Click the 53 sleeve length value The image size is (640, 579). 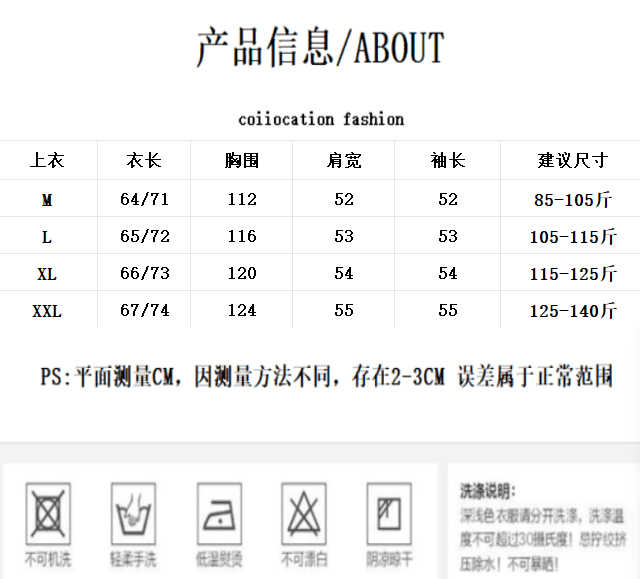tap(448, 236)
